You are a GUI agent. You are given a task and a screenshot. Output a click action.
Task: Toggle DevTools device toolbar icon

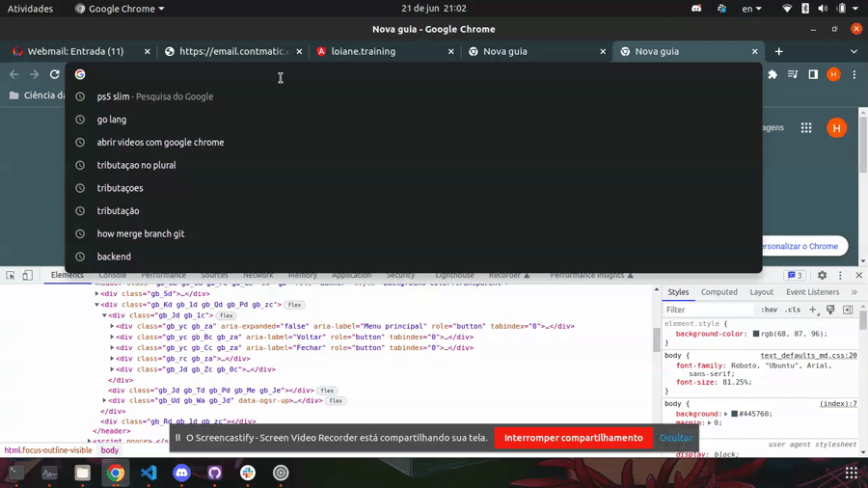point(28,275)
